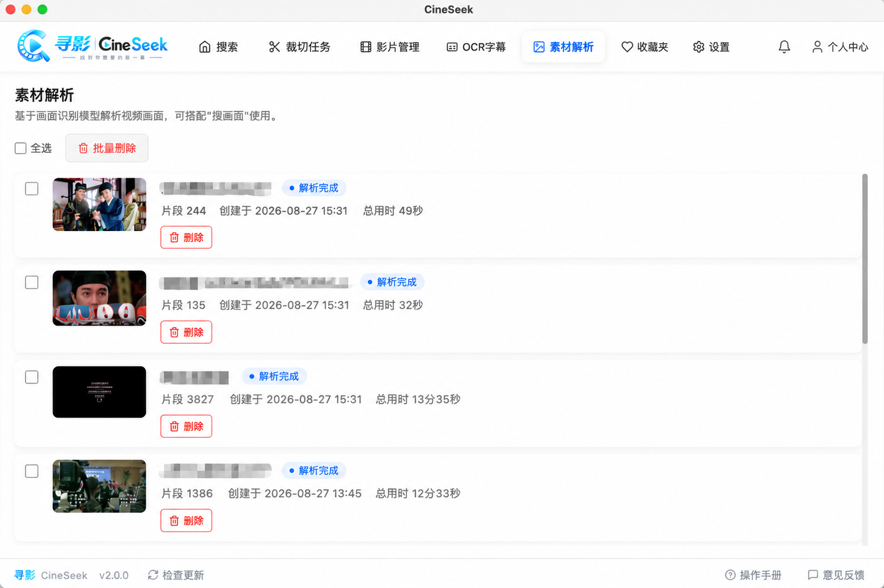Screen dimensions: 884x588
Task: Click the 寻影 CineSeek footer label
Action: coord(51,575)
